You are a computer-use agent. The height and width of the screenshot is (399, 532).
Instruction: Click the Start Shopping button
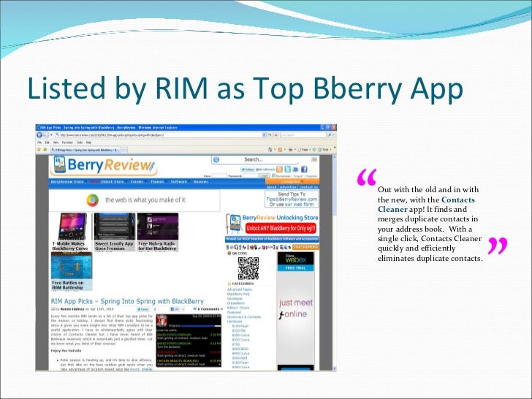click(x=305, y=247)
